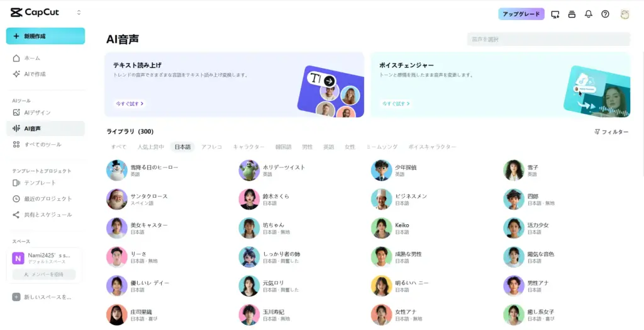Screen dimensions: 644x330
Task: Switch to the 韓国語 tab
Action: [283, 147]
